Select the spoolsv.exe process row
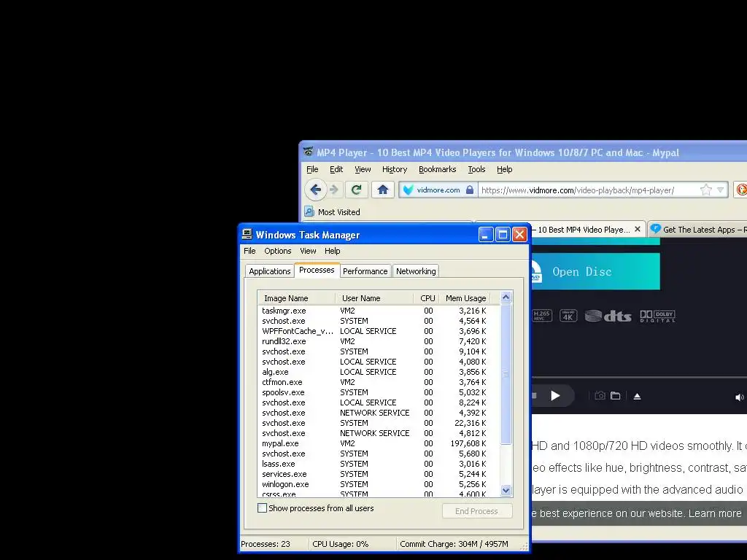Image resolution: width=747 pixels, height=560 pixels. (x=379, y=392)
